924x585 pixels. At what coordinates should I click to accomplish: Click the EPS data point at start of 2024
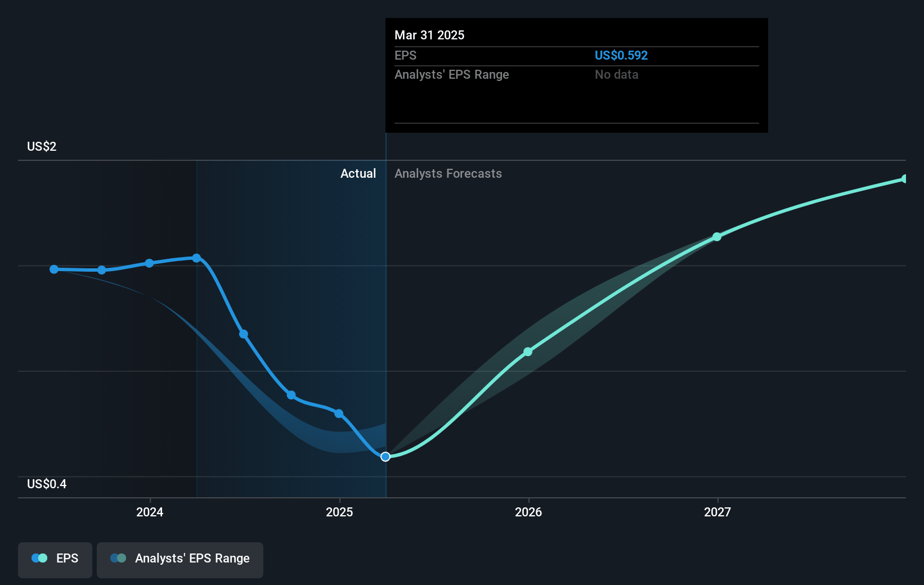[149, 263]
